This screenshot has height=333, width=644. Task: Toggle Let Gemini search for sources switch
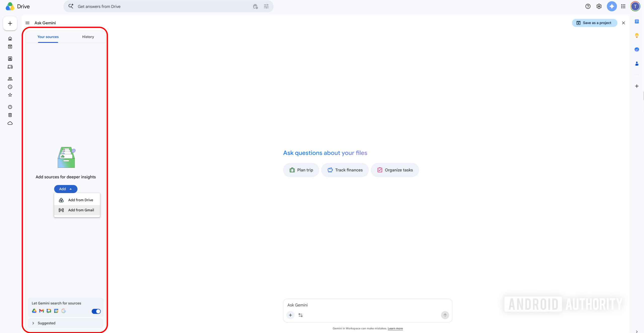(96, 311)
